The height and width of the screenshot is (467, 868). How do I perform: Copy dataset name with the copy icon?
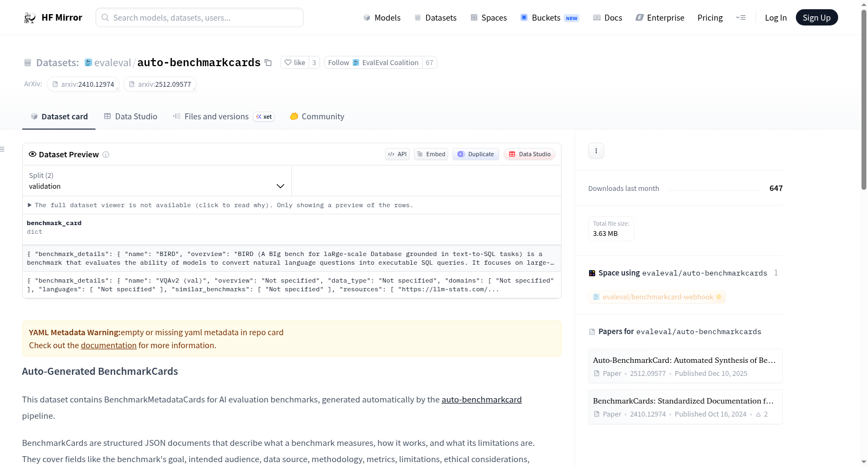point(268,62)
